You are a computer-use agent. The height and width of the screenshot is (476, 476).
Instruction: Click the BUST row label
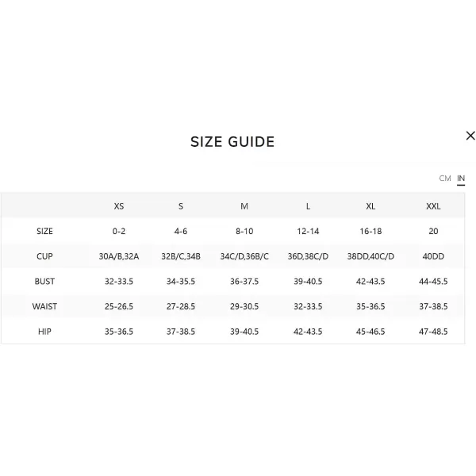(44, 282)
